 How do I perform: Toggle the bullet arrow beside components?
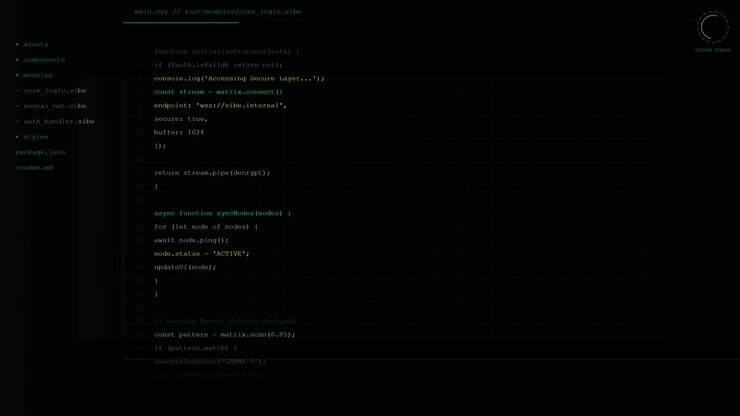point(17,60)
